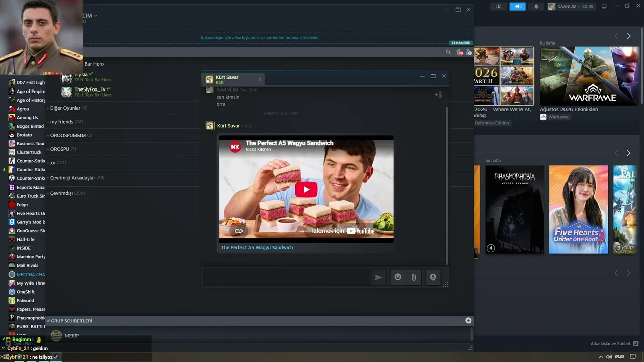Expand the my friends group
The width and height of the screenshot is (644, 362).
click(65, 122)
